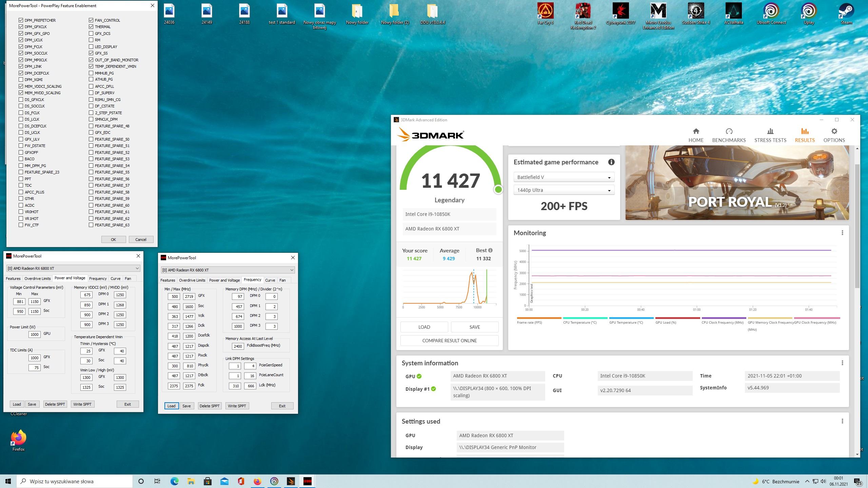
Task: Expand the 1440p Ultra resolution dropdown
Action: [x=564, y=190]
